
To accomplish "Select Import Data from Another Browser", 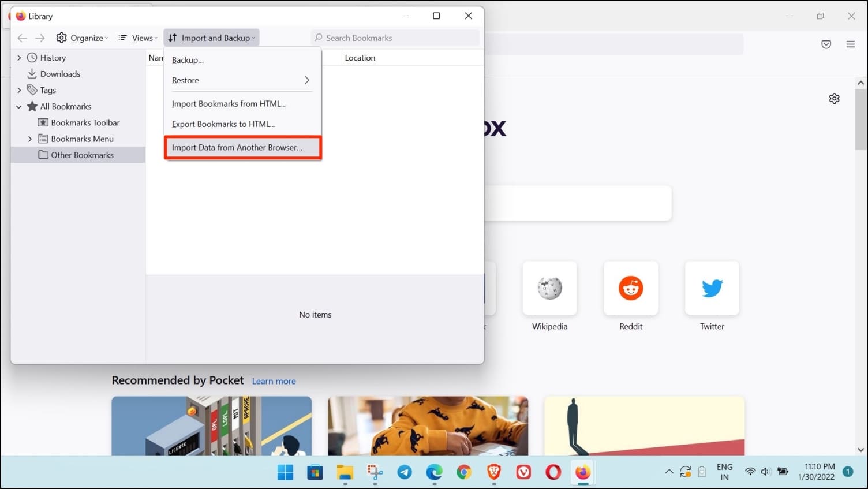I will coord(237,147).
